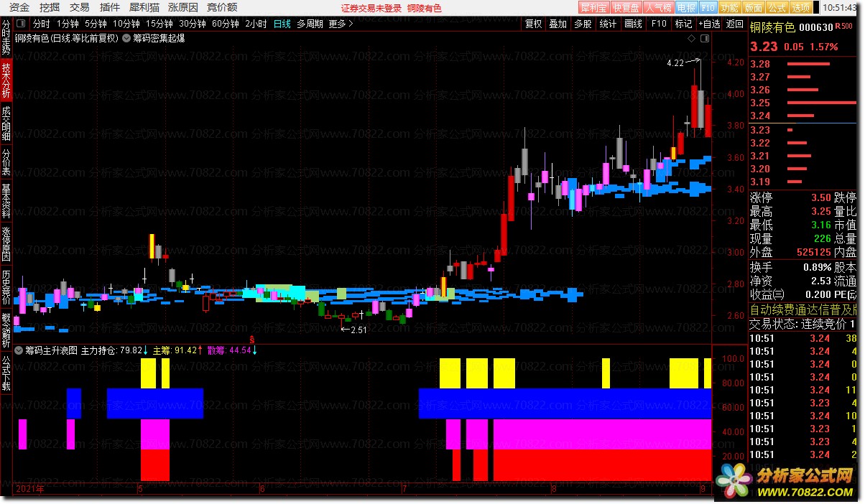Screen dimensions: 865x504
Task: Toggle the 画线 drawing tool
Action: click(633, 24)
